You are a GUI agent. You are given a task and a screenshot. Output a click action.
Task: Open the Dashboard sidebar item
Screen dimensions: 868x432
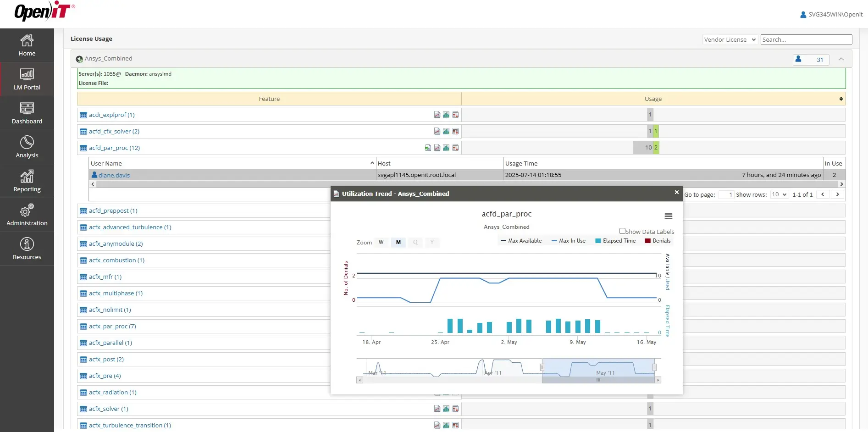click(27, 113)
